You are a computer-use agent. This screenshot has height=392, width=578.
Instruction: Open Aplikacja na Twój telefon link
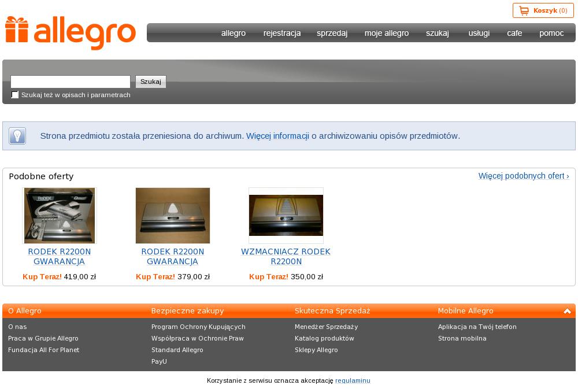[477, 327]
